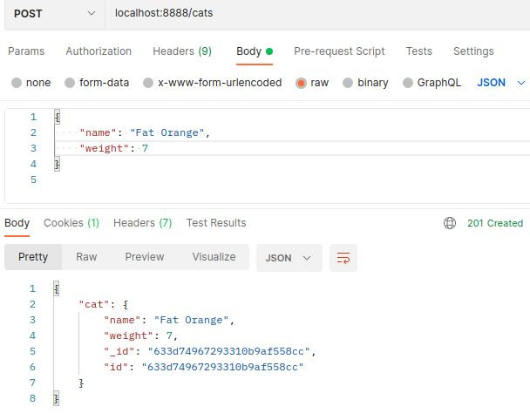Select the binary body option
Screen dimensions: 530x420
click(x=349, y=83)
